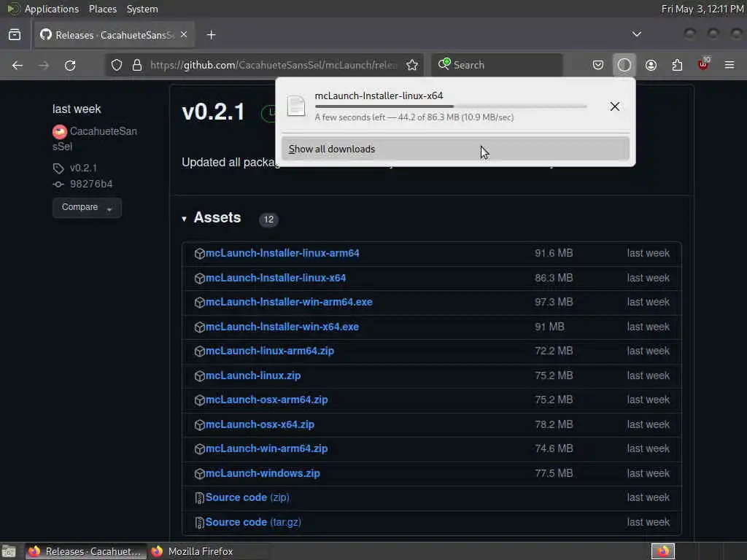The width and height of the screenshot is (747, 560).
Task: Click the zip icon beside Source code (zip)
Action: (x=200, y=498)
